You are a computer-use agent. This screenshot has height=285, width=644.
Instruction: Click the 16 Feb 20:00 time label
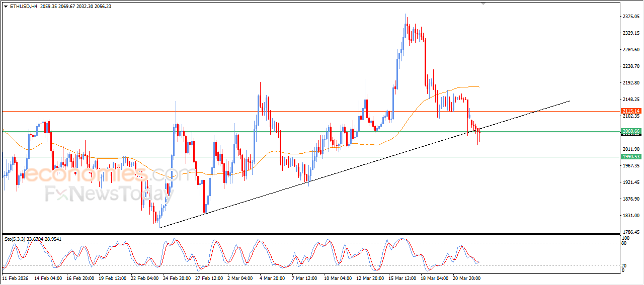[x=80, y=278]
